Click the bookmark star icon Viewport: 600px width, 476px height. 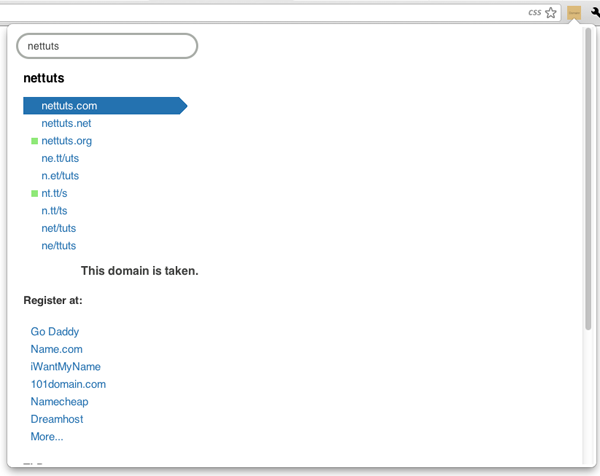coord(551,13)
